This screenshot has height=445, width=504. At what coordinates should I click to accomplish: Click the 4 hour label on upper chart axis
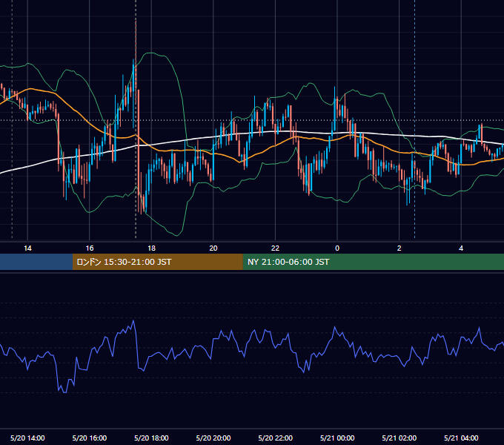[461, 248]
